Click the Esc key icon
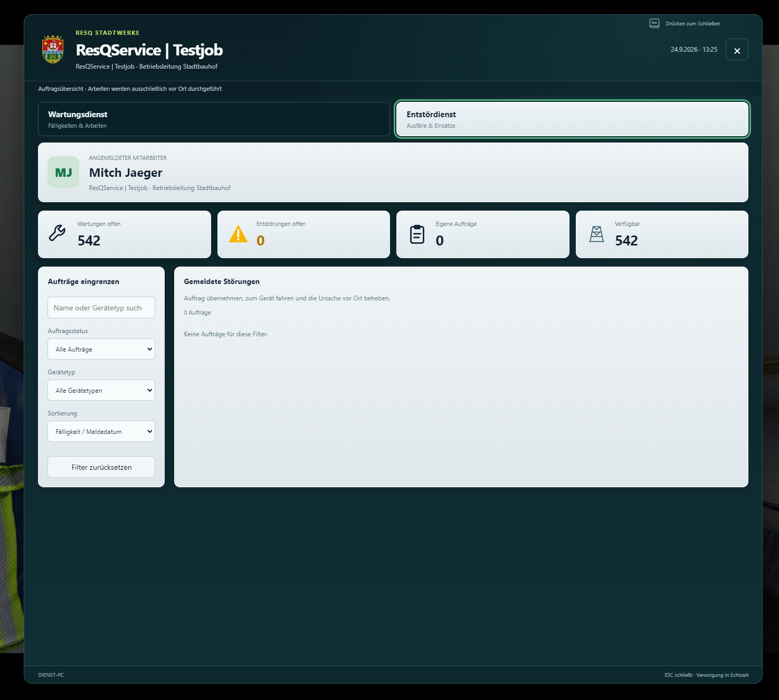 [654, 23]
